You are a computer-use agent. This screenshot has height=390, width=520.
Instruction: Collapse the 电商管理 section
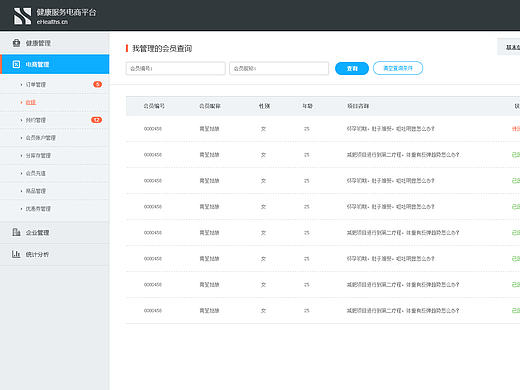pos(55,64)
